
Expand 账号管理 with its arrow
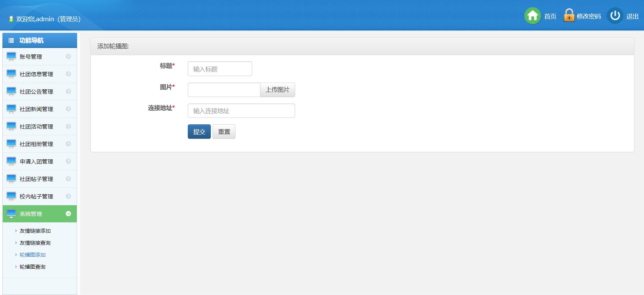point(68,57)
